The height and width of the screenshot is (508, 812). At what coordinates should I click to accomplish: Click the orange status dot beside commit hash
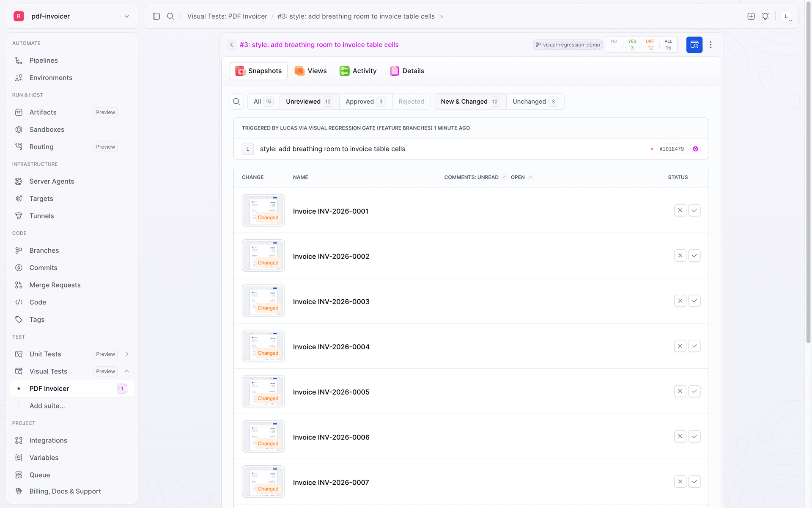[652, 149]
